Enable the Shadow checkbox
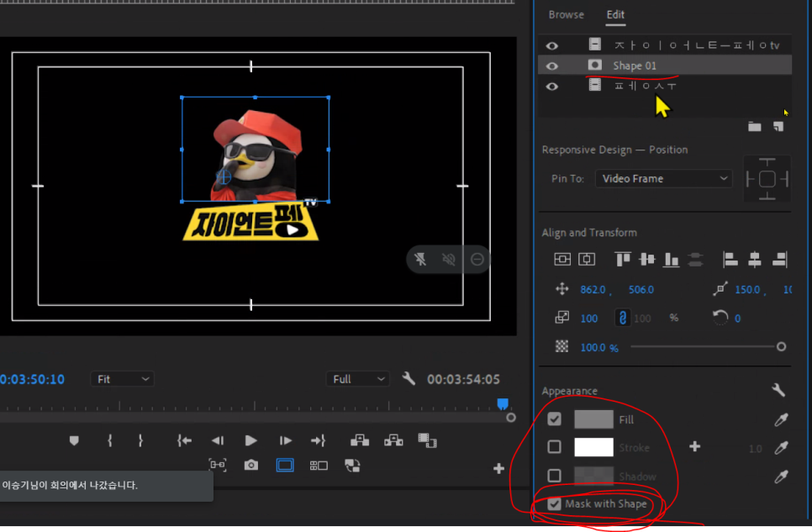The image size is (812, 532). pos(554,476)
